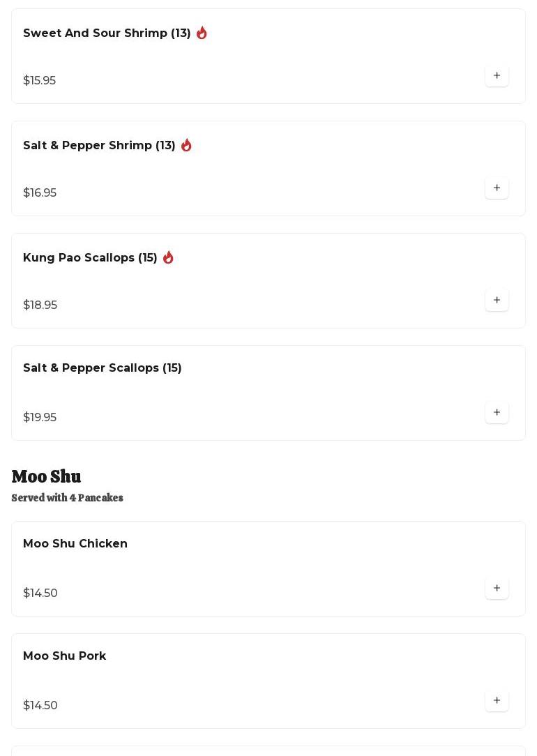Click spicy icon by Kung Pao Scallops
Image resolution: width=537 pixels, height=756 pixels.
click(168, 257)
